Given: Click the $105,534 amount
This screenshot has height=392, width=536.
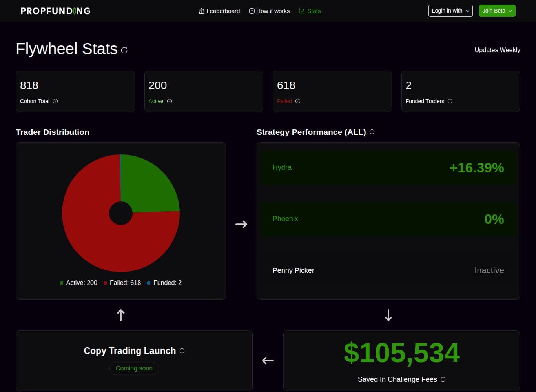Looking at the screenshot, I should (402, 353).
